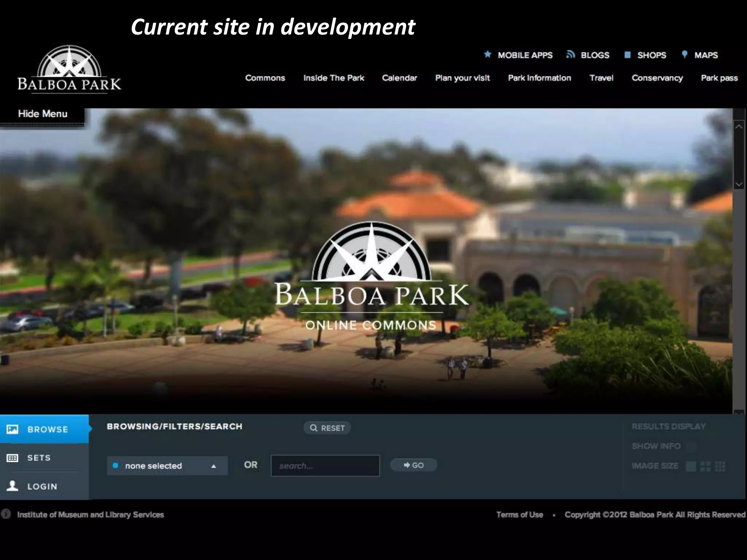Click the Hide Menu button

(x=42, y=114)
